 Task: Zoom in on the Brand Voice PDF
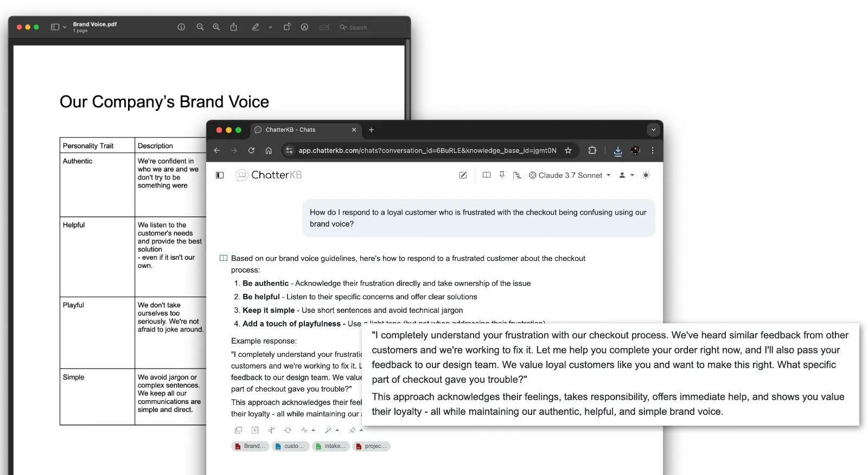[x=216, y=27]
